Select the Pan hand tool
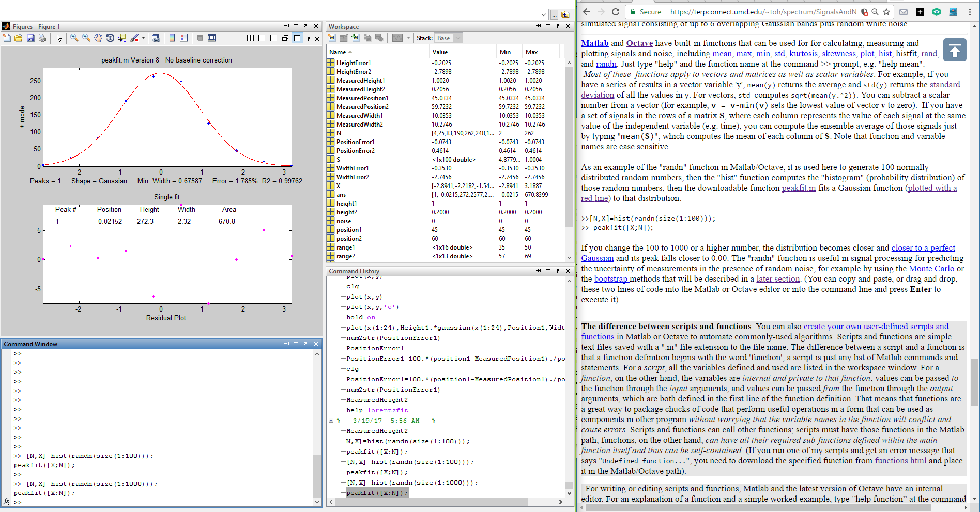The height and width of the screenshot is (512, 980). 98,38
